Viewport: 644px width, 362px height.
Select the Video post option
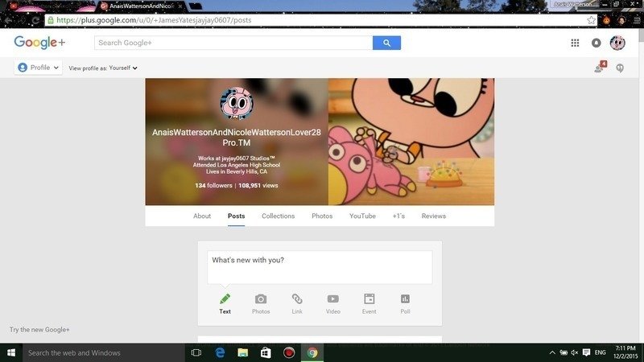[332, 303]
